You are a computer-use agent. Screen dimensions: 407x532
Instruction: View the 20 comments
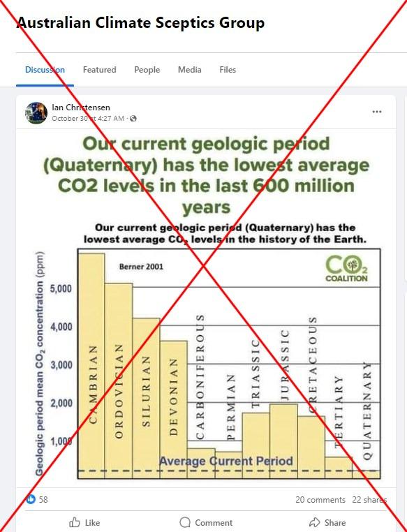320,499
